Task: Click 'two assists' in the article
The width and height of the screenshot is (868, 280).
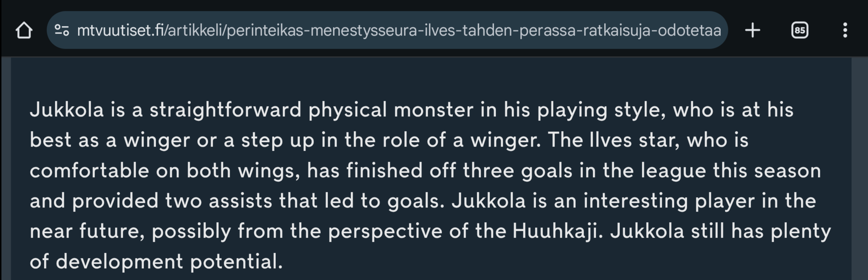Action: 219,201
